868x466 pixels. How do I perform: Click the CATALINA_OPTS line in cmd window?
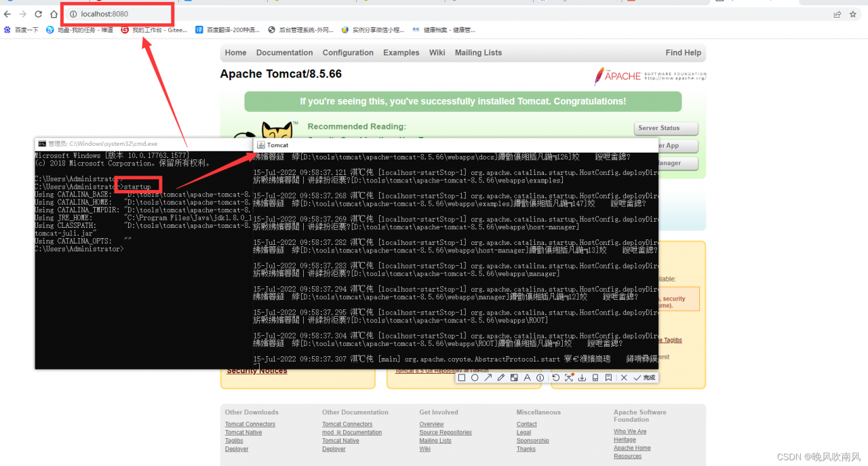coord(83,241)
